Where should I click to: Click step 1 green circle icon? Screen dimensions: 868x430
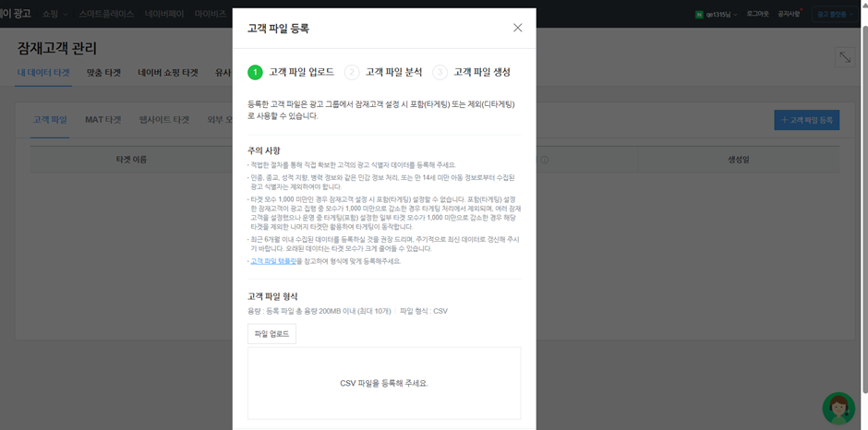point(255,72)
